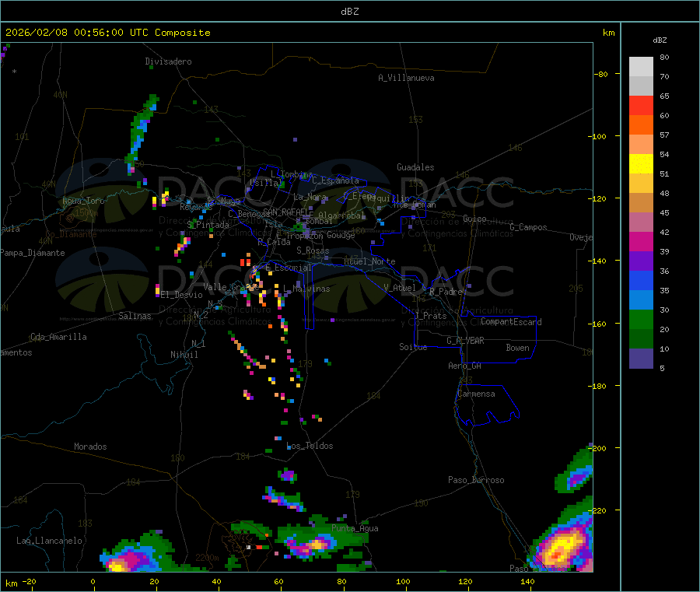Click the gold 48–51 dBZ legend swatch
Image resolution: width=700 pixels, height=592 pixels.
tap(641, 183)
